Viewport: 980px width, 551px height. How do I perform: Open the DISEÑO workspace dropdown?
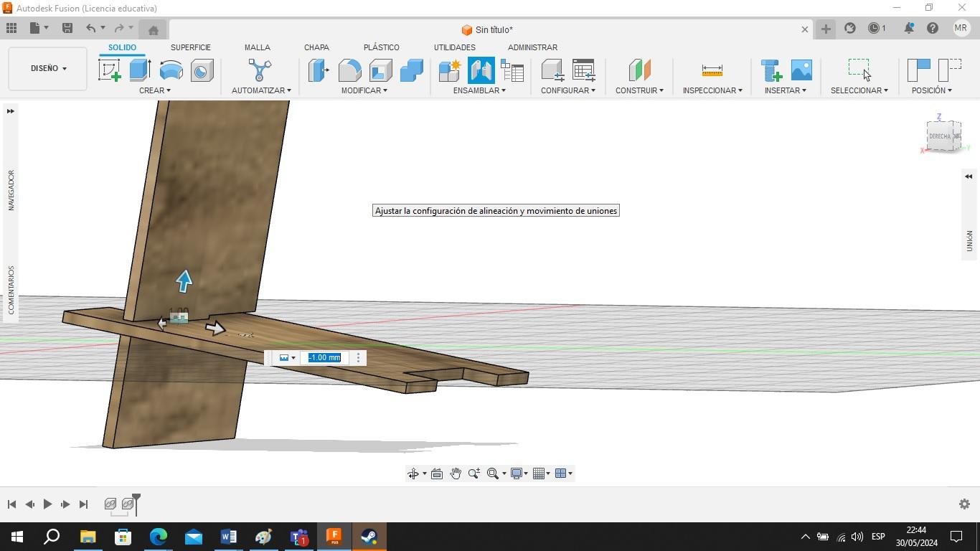[x=48, y=68]
